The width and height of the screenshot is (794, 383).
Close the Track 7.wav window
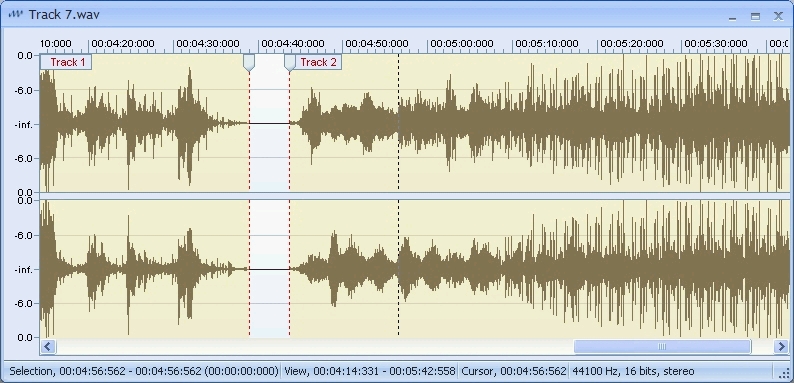778,16
